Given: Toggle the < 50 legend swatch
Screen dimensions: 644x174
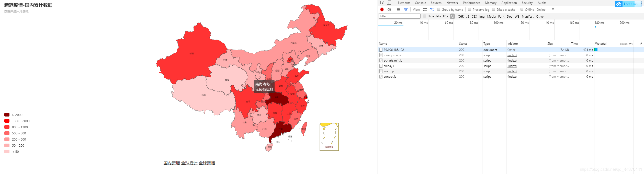Looking at the screenshot, I should [7, 152].
